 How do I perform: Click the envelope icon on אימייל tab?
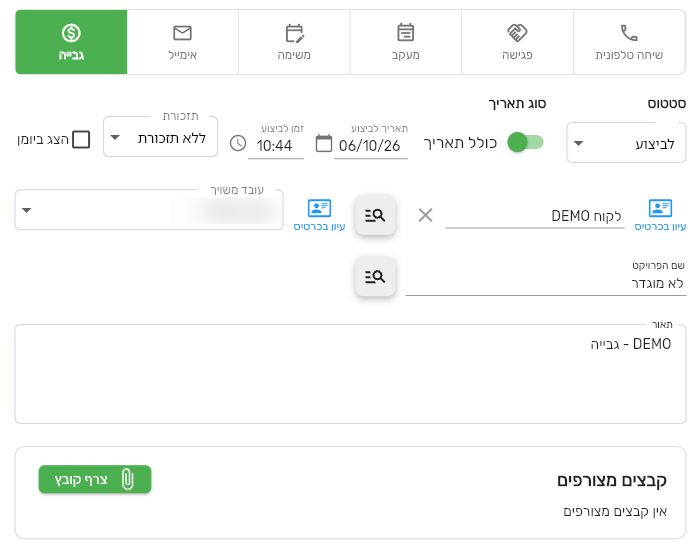[x=183, y=33]
